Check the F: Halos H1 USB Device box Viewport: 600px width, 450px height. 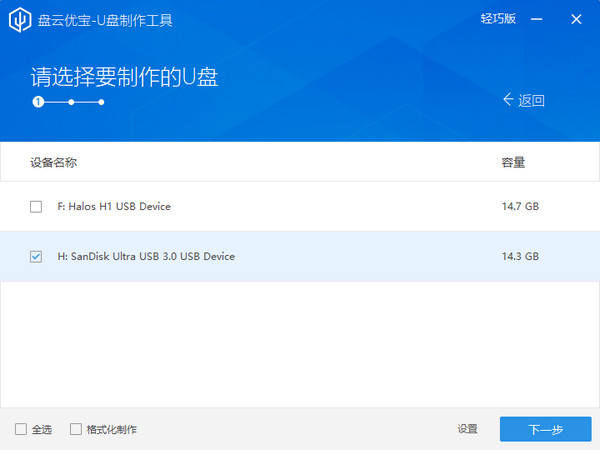coord(36,207)
